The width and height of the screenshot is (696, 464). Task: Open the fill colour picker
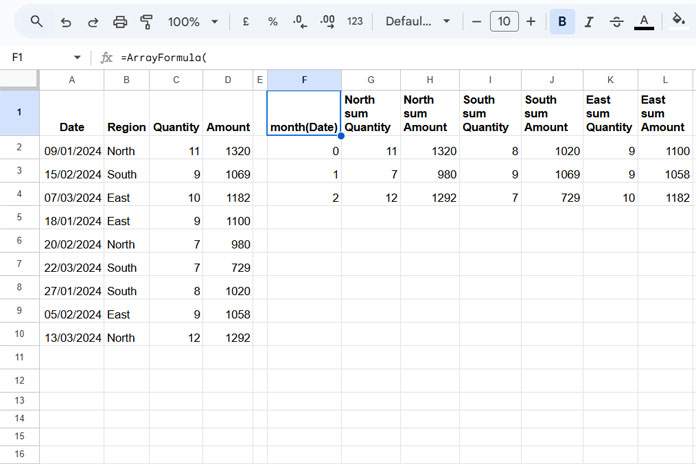point(678,20)
